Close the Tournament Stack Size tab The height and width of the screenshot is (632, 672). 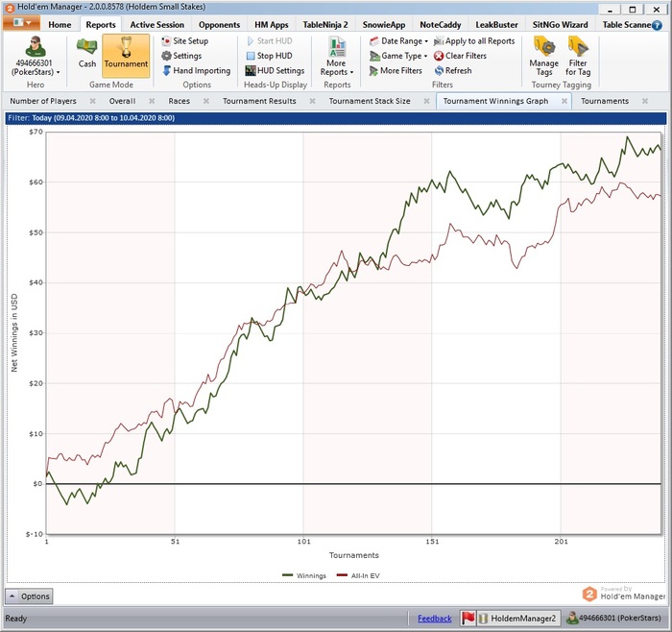tap(426, 101)
